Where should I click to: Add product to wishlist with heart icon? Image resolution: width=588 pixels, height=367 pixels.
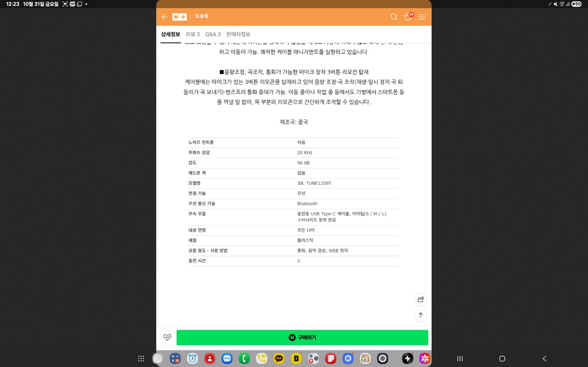pos(167,338)
